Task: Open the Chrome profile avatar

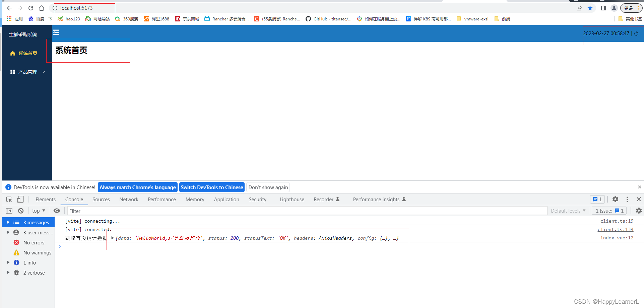Action: coord(614,8)
